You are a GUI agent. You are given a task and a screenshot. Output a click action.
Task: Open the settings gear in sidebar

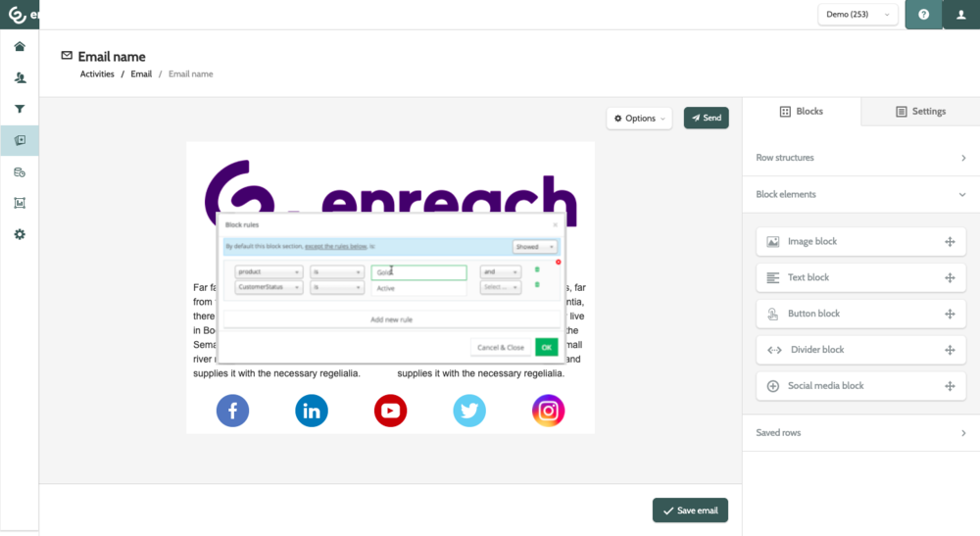(x=20, y=234)
